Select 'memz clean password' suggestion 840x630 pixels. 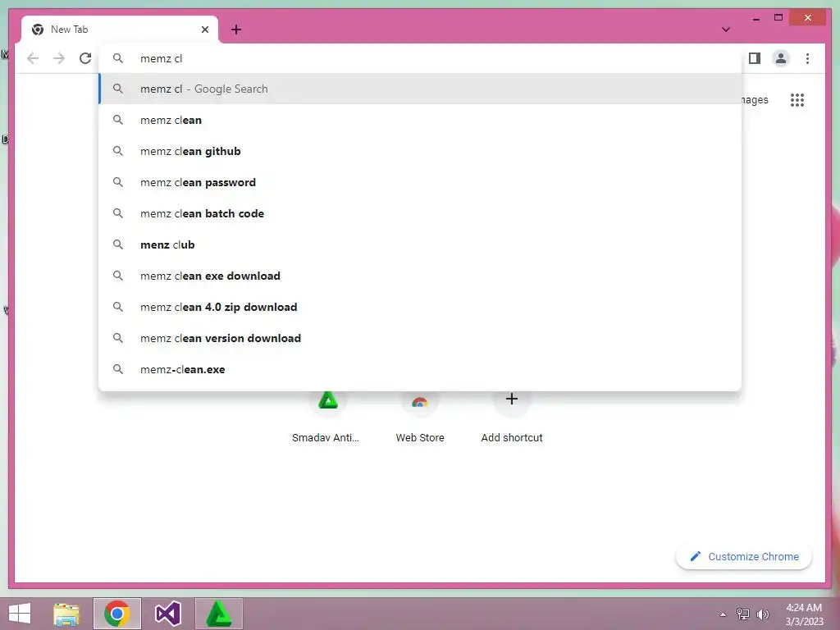(421, 182)
